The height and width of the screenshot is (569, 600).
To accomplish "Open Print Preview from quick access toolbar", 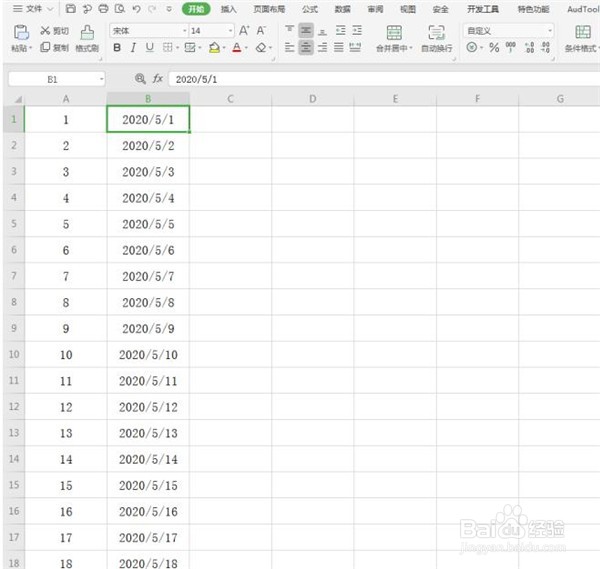I will pyautogui.click(x=120, y=8).
